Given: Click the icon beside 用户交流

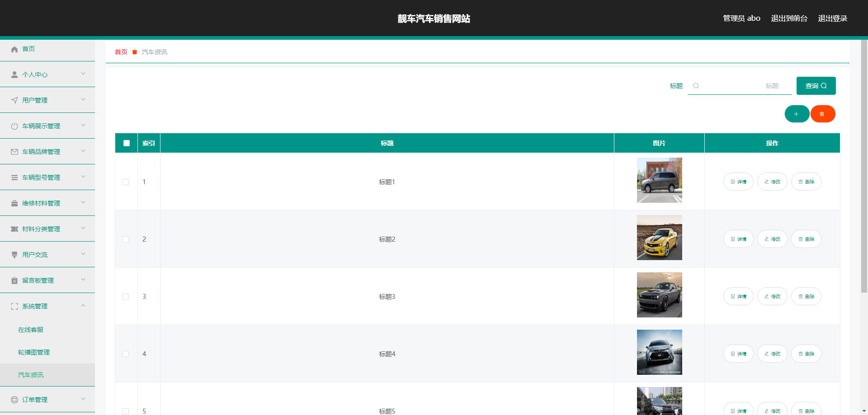Looking at the screenshot, I should coord(14,255).
